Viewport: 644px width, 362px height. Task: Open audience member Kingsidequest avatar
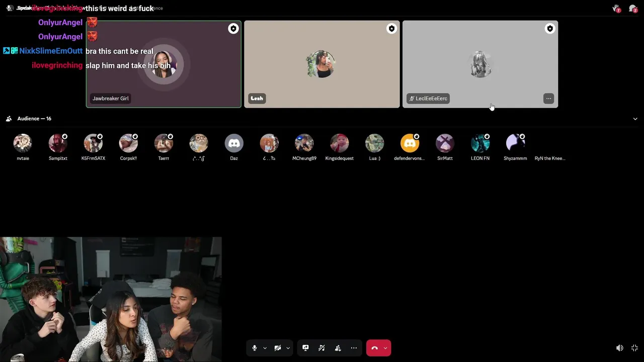click(x=340, y=143)
